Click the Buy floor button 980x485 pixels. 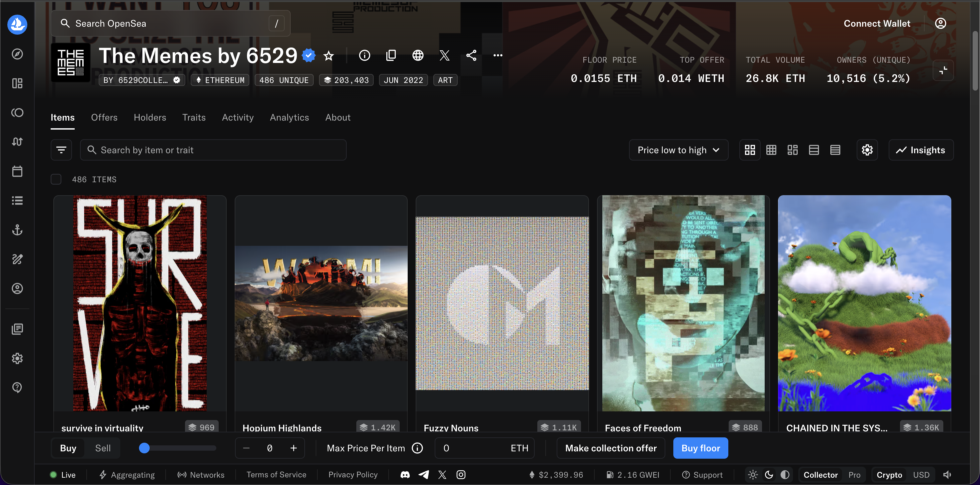(x=700, y=448)
